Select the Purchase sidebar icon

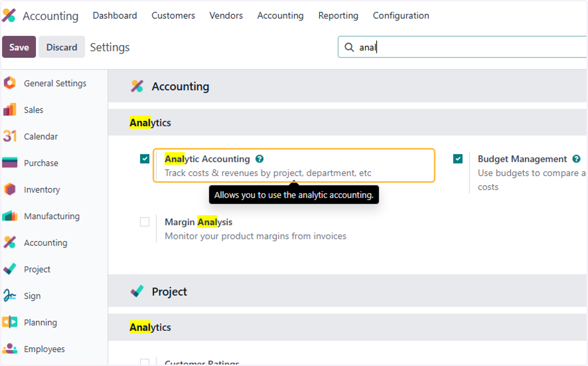10,163
